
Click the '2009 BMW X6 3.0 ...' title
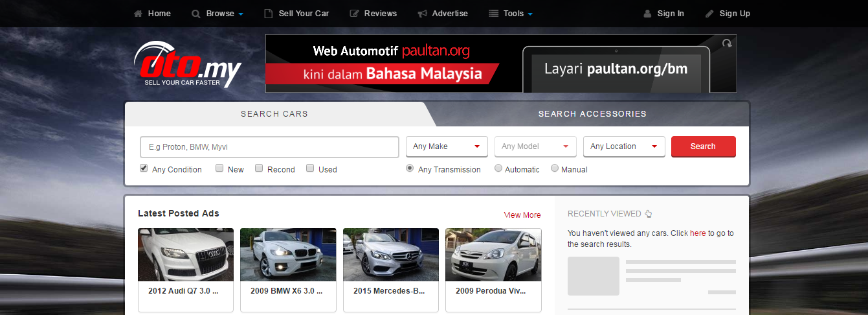coord(287,292)
